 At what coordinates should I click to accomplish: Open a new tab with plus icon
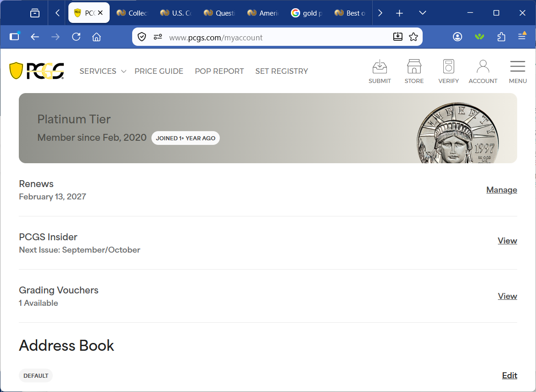click(399, 13)
